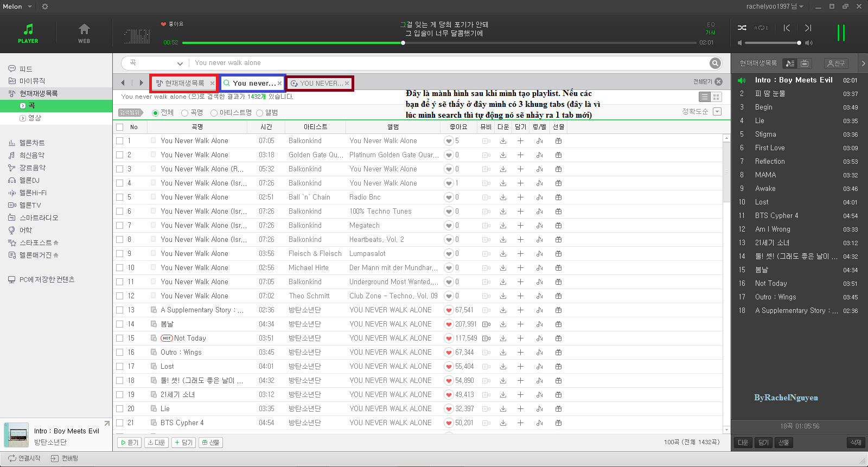Click the 좋아요 heart icon in player
Image resolution: width=868 pixels, height=467 pixels.
pos(163,24)
